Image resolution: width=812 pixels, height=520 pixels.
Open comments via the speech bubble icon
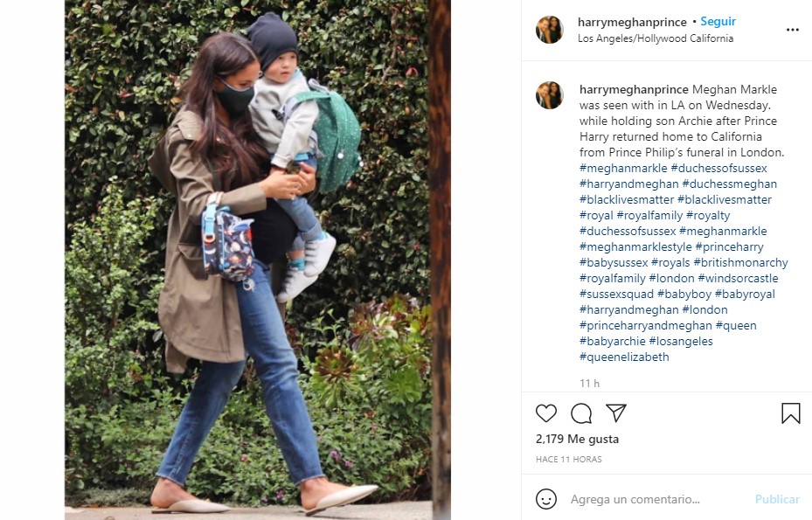581,413
